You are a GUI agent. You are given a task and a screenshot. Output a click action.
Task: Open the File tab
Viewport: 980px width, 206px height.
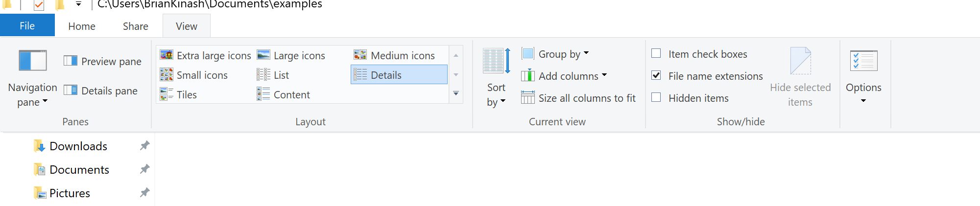(27, 25)
